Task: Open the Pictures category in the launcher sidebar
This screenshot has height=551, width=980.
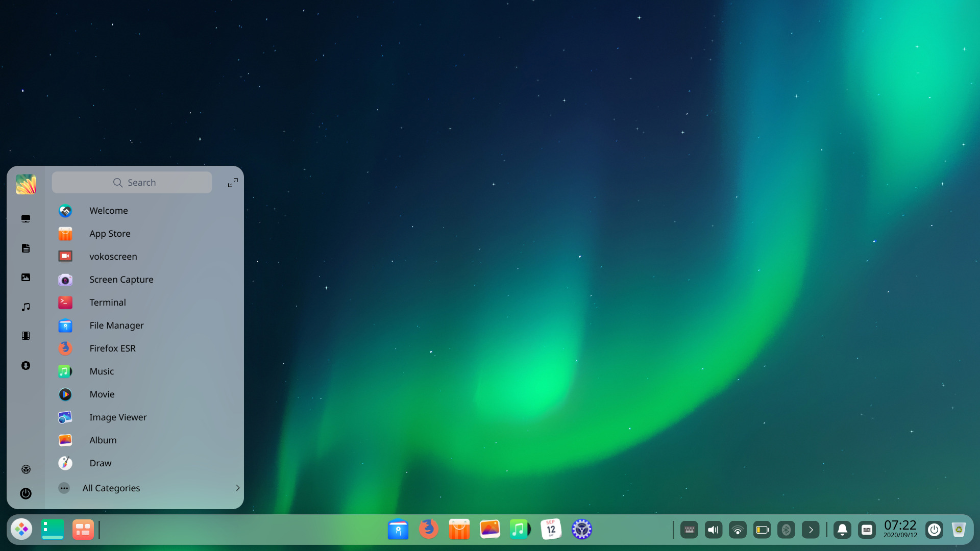Action: 26,277
